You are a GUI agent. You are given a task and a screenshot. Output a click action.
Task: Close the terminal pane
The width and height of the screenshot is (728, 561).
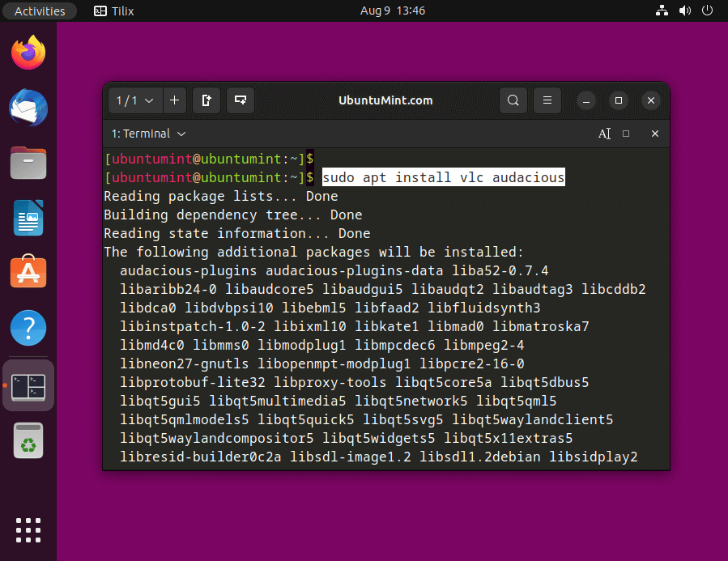(x=654, y=134)
